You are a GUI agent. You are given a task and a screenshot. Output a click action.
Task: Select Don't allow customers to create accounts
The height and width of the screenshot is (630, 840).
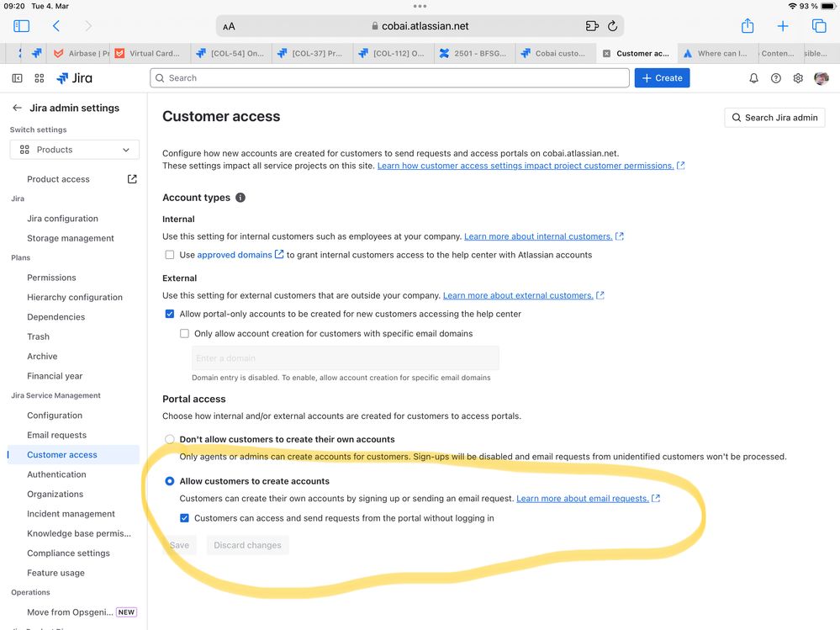point(170,439)
